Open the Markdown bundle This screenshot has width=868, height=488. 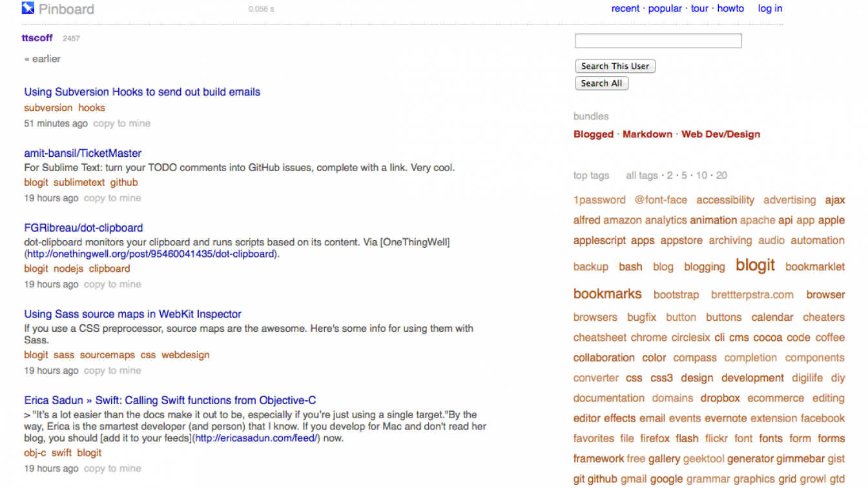point(647,134)
